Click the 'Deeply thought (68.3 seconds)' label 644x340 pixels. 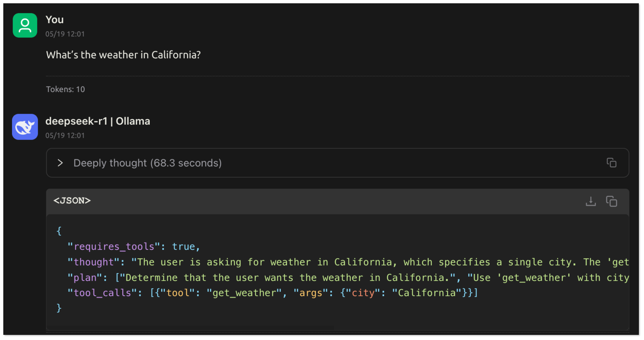coord(147,163)
